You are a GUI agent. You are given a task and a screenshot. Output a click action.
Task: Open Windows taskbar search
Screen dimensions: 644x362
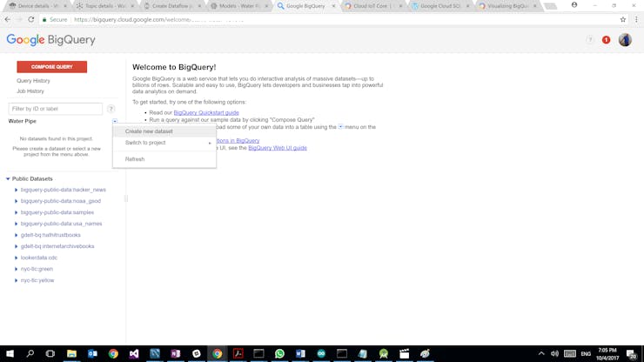coord(30,354)
